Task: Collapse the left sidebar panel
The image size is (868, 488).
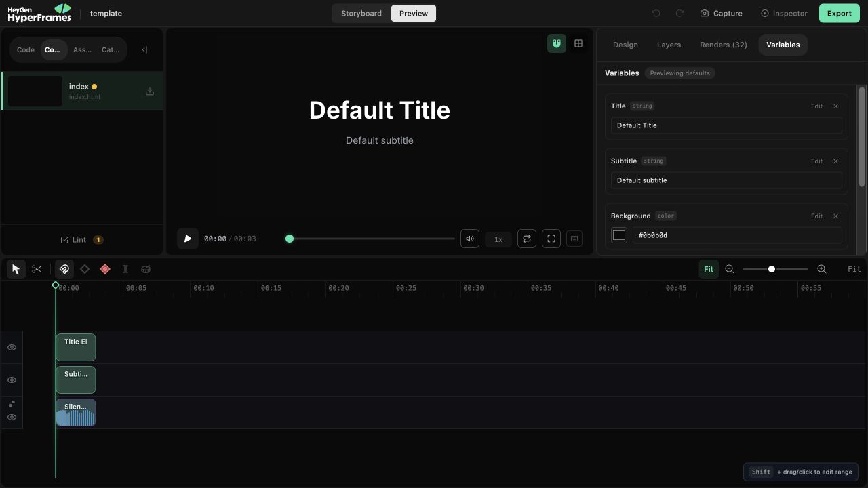Action: pos(144,49)
